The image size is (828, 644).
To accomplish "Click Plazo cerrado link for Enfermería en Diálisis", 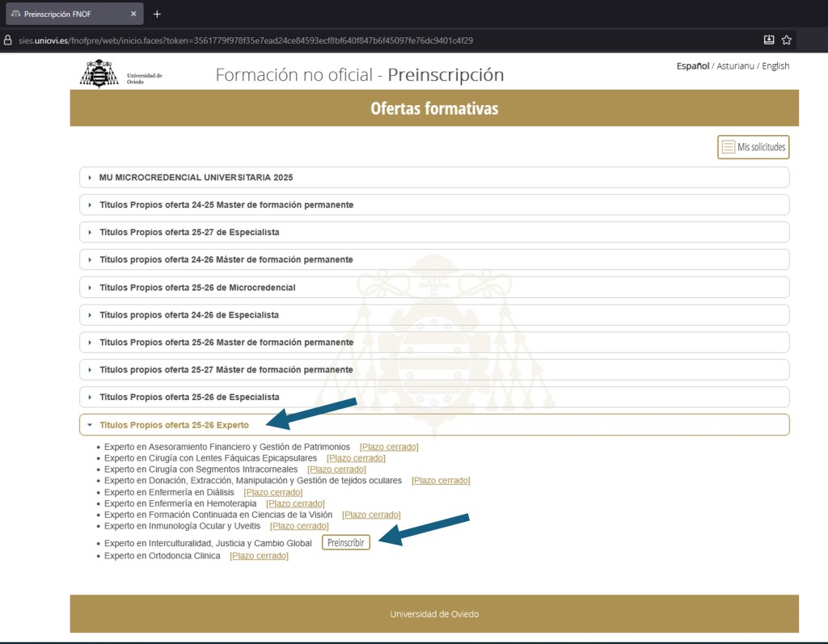I will point(272,492).
